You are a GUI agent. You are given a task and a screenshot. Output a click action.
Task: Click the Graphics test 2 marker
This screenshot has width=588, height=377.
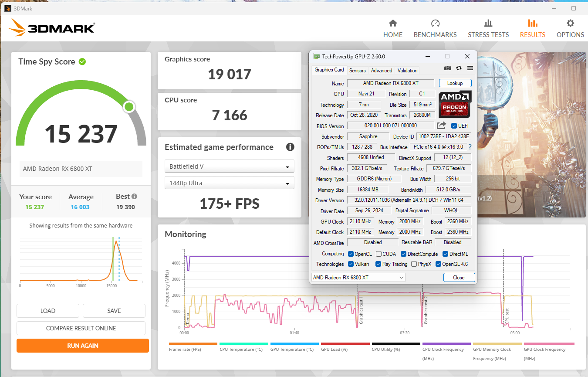coord(426,310)
